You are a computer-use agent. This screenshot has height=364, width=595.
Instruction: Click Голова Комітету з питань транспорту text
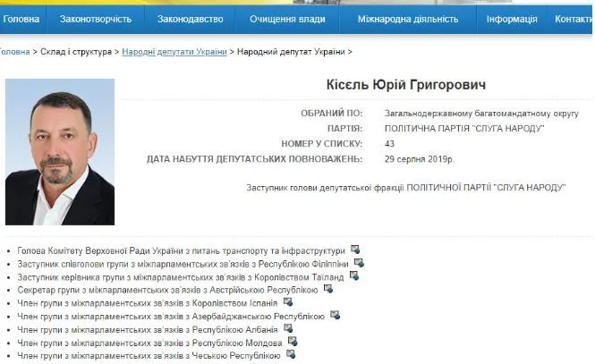point(181,251)
